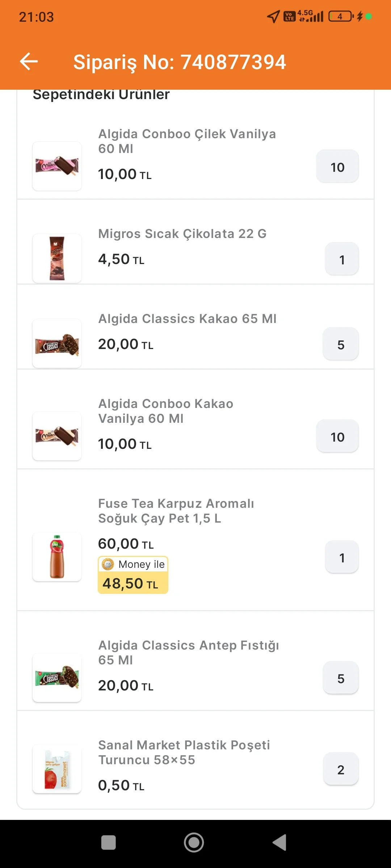This screenshot has width=391, height=868.
Task: Tap quantity 10 for Conboo Kakao Vanilya
Action: tap(337, 436)
